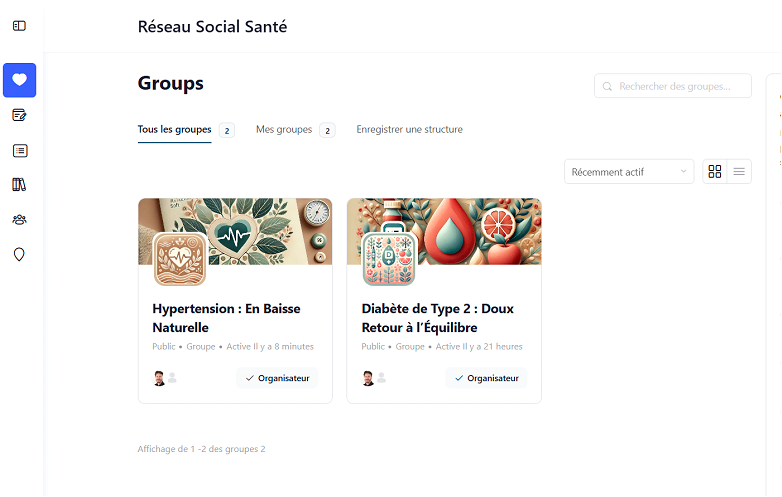Click the heart health icon in sidebar
The image size is (782, 497).
pyautogui.click(x=19, y=80)
